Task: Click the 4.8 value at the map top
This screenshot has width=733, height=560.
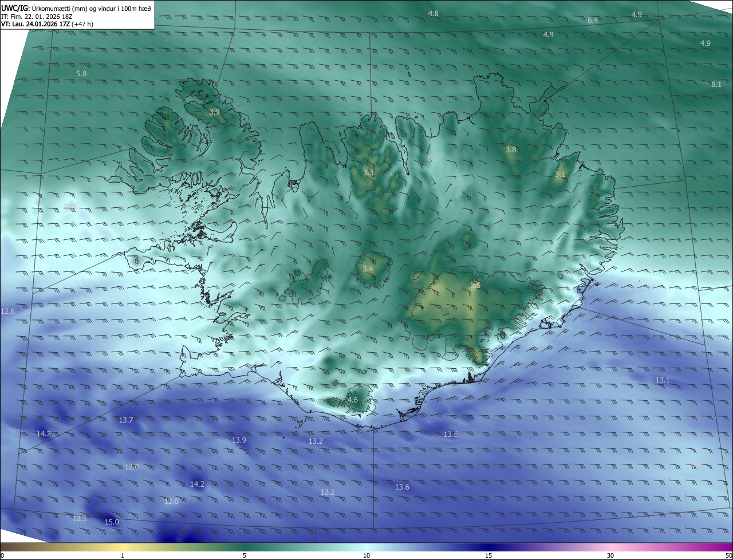Action: (x=434, y=13)
